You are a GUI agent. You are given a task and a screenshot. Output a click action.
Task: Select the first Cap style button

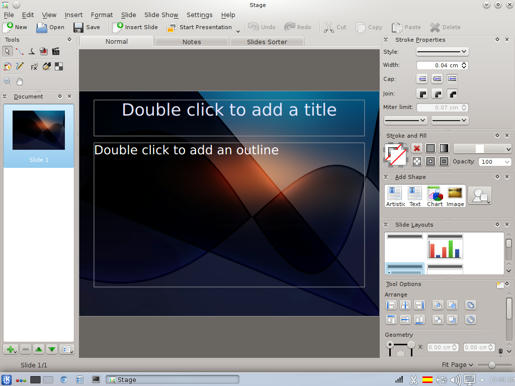422,79
